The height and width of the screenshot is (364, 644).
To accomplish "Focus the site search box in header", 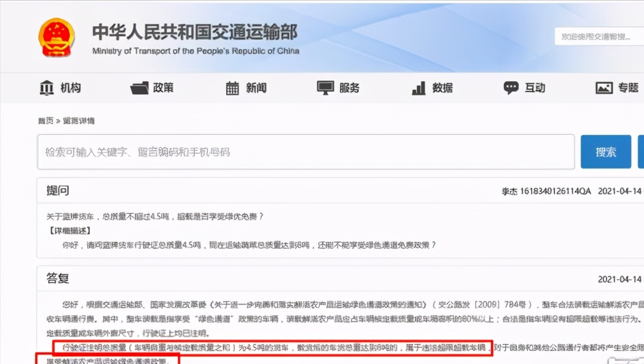I will [599, 37].
